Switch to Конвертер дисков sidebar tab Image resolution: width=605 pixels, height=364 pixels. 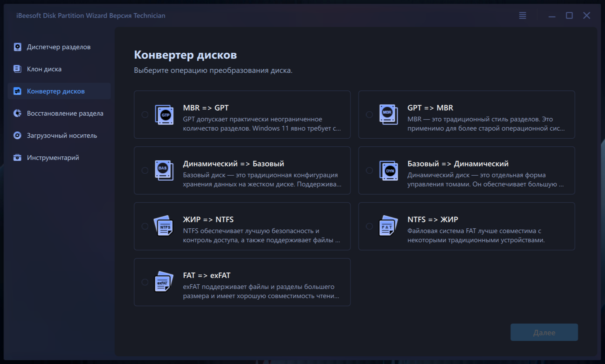click(x=56, y=91)
